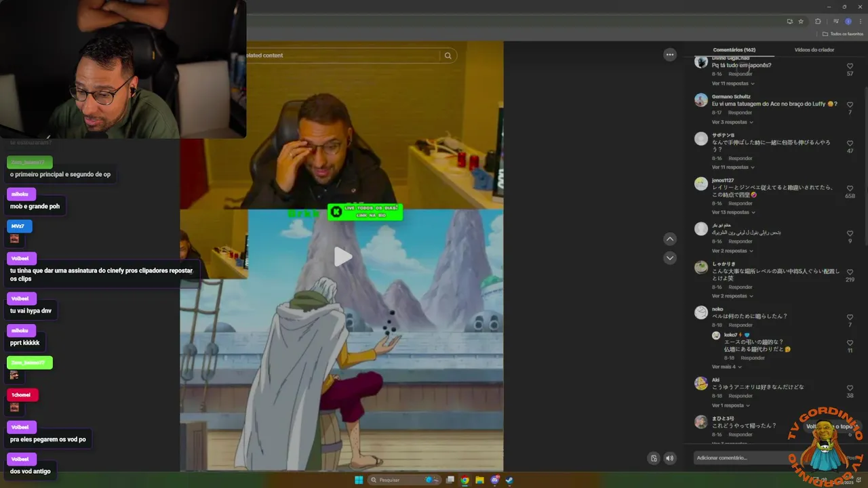The height and width of the screenshot is (488, 868).
Task: Click Responder on Divine GigaChad's comment
Action: [x=741, y=74]
